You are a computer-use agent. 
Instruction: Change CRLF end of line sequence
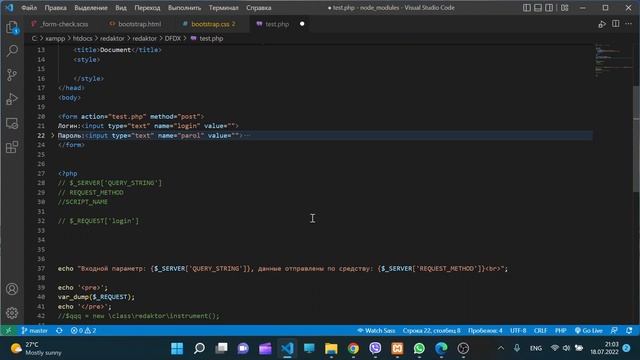click(540, 331)
